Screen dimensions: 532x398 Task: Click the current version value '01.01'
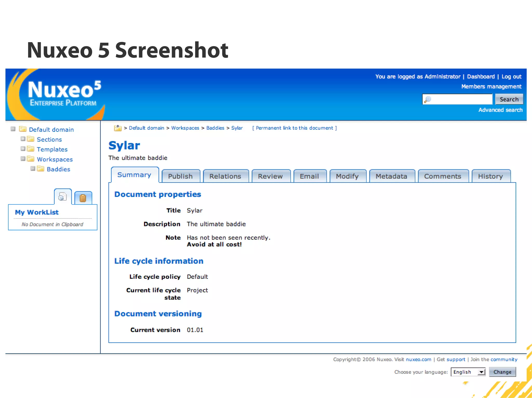pos(195,330)
